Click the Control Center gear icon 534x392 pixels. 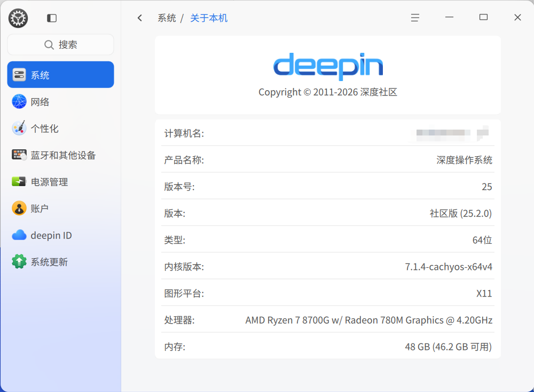coord(18,18)
